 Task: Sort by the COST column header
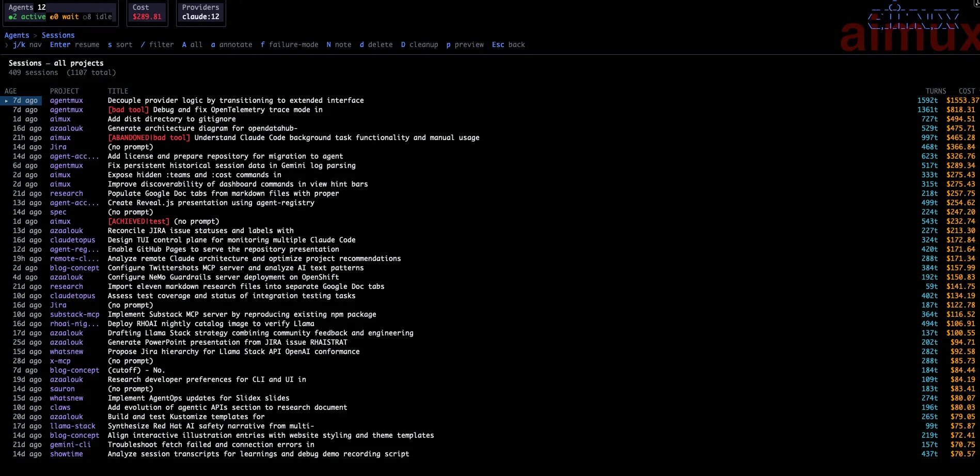pos(967,91)
